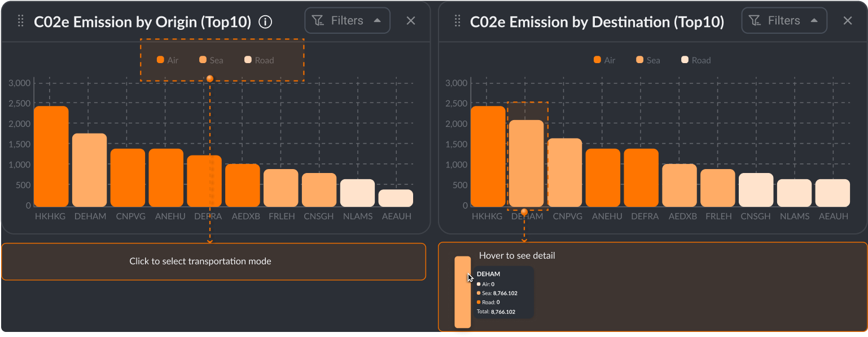The height and width of the screenshot is (337, 868).
Task: Open Filters dropdown in Origin chart
Action: (x=347, y=21)
